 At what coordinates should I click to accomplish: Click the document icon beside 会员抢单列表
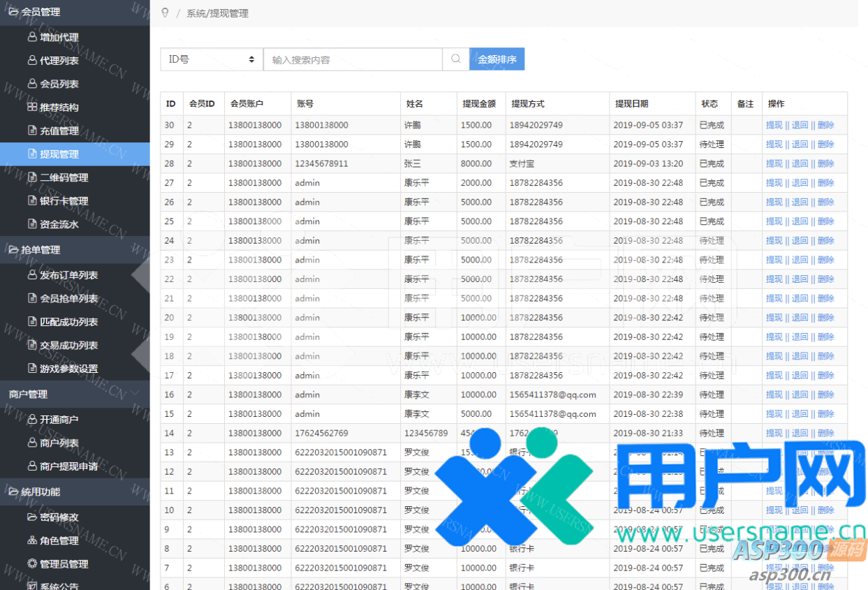pos(32,298)
